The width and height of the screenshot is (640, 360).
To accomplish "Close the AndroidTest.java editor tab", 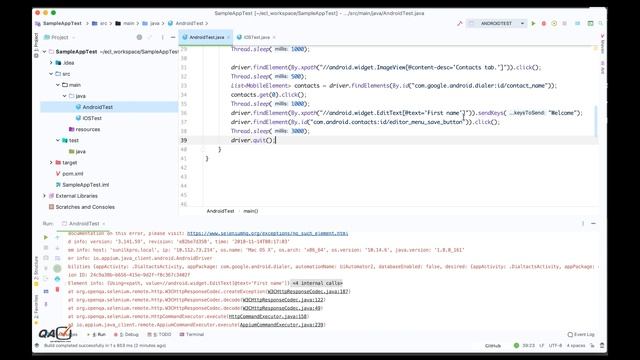I will (229, 37).
